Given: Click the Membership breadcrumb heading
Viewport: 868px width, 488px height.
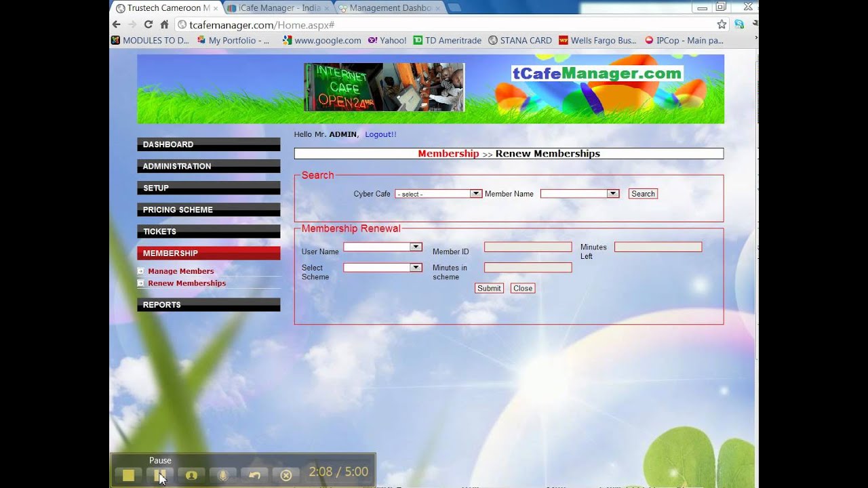Looking at the screenshot, I should pos(448,154).
